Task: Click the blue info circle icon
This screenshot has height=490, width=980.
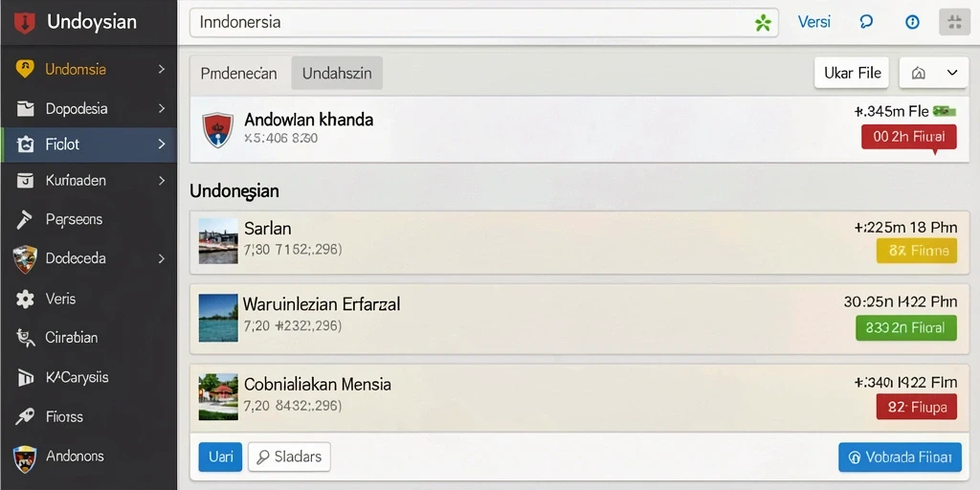Action: tap(912, 23)
